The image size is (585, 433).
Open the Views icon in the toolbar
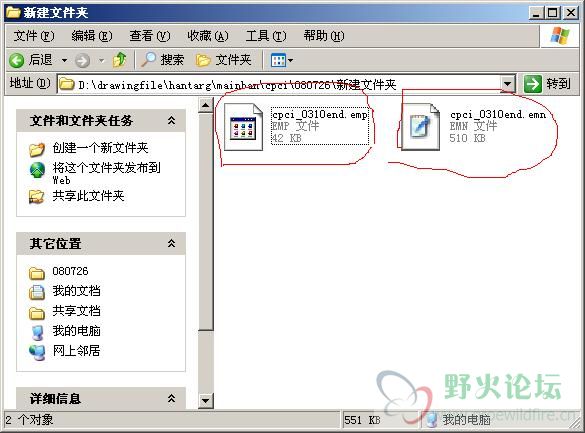click(x=278, y=60)
